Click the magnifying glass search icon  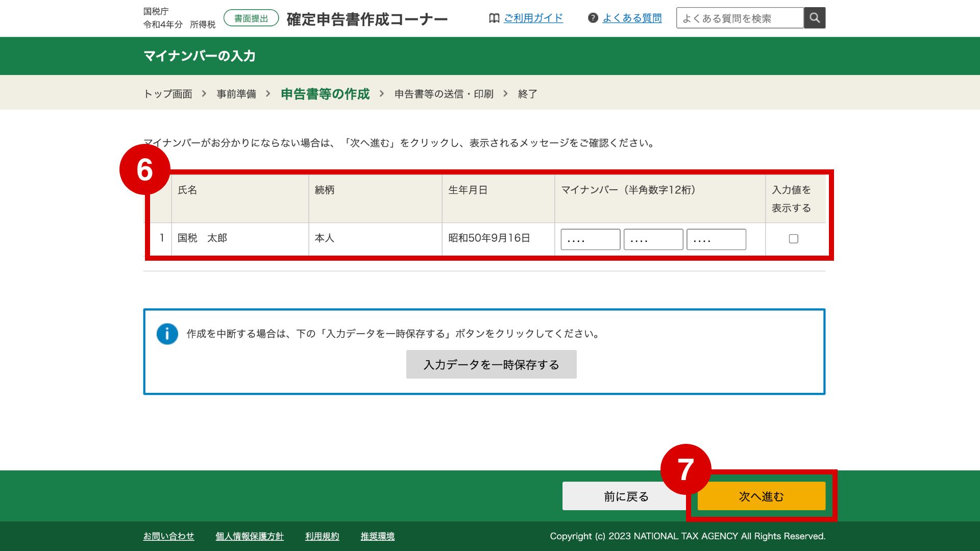coord(815,18)
